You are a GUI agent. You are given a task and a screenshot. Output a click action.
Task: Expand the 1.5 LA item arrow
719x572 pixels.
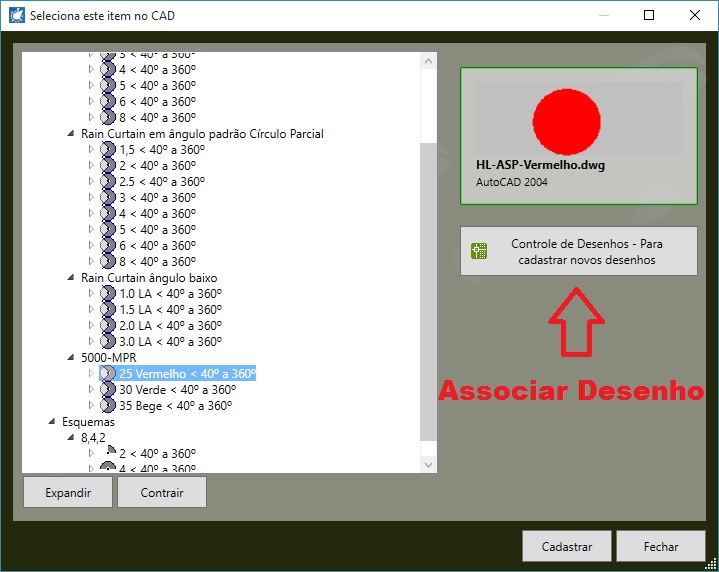pyautogui.click(x=91, y=310)
